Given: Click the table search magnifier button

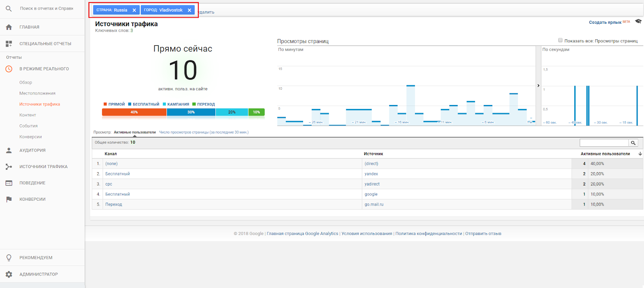Looking at the screenshot, I should coord(633,143).
